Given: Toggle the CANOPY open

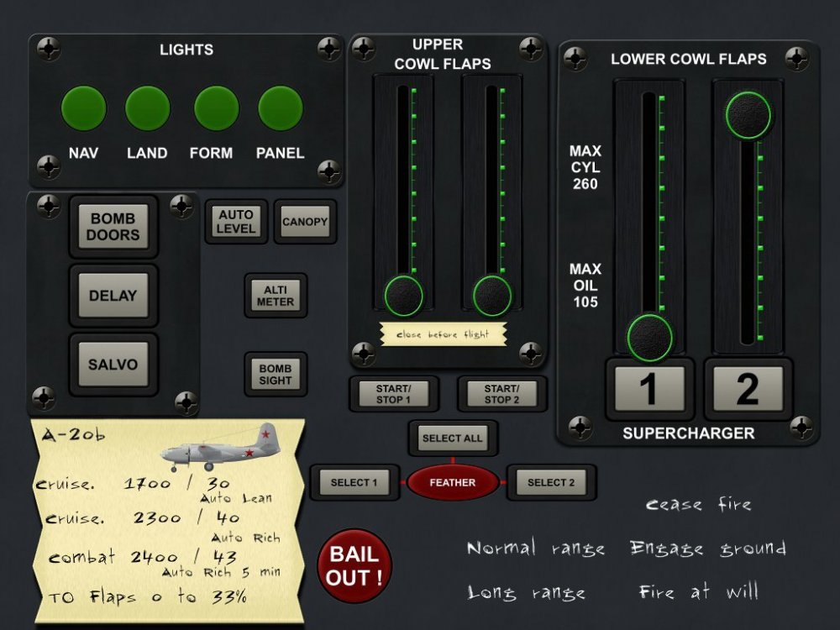Looking at the screenshot, I should click(305, 221).
